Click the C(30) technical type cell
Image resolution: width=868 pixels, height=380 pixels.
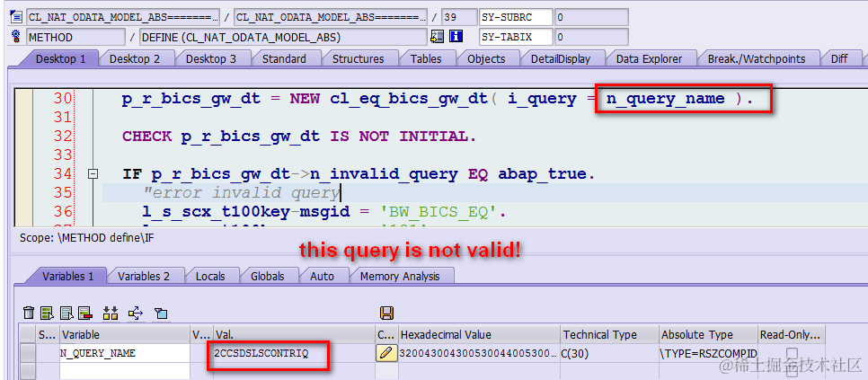pos(610,352)
